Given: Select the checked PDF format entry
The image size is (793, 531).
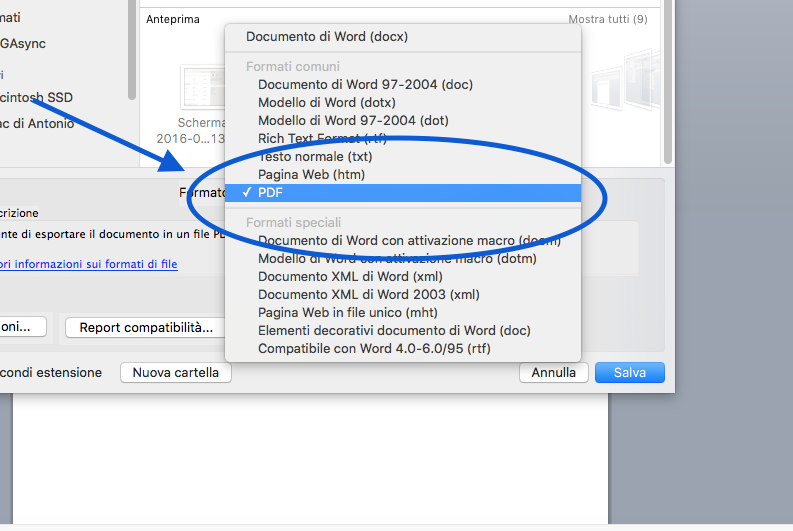Looking at the screenshot, I should coord(403,193).
